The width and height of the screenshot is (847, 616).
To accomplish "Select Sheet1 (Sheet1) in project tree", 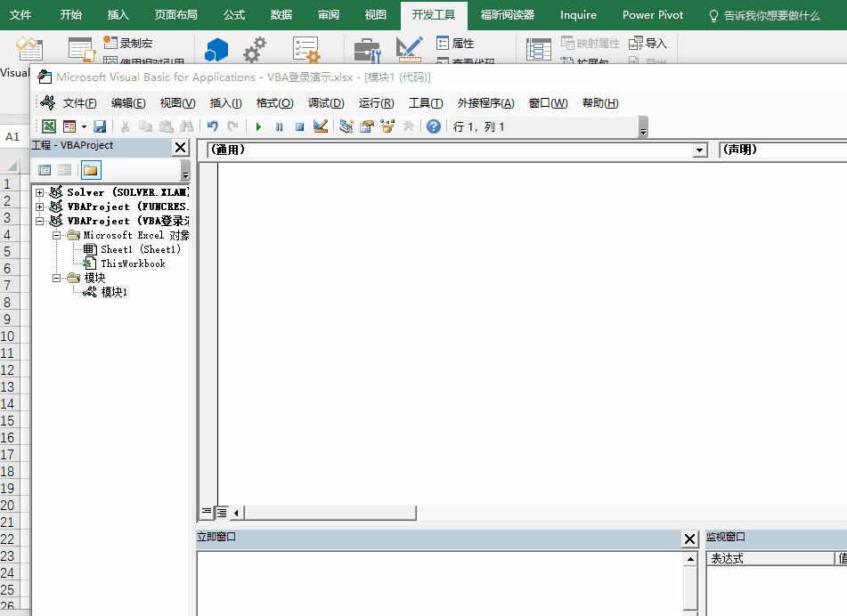I will click(140, 249).
